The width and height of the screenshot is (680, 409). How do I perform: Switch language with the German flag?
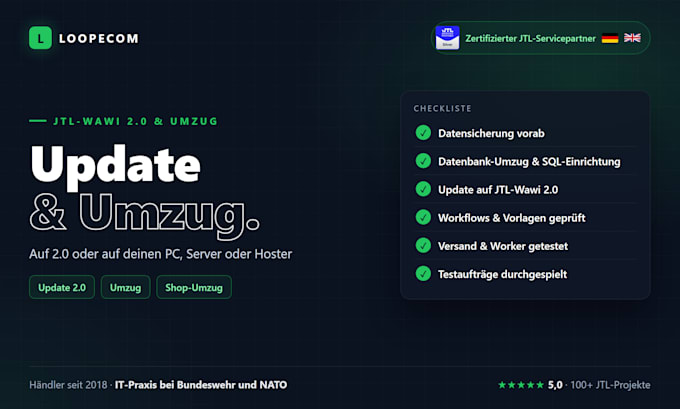coord(610,38)
